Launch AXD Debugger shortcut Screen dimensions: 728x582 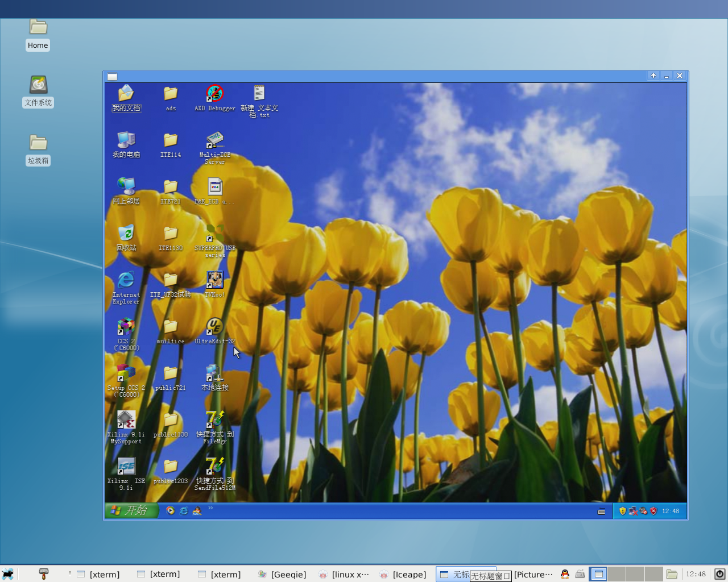(x=214, y=98)
